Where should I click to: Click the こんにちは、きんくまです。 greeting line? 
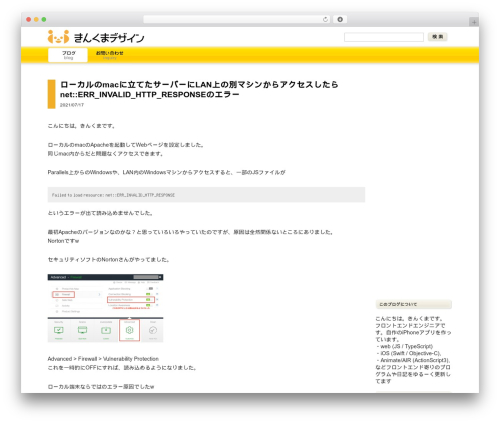(82, 126)
